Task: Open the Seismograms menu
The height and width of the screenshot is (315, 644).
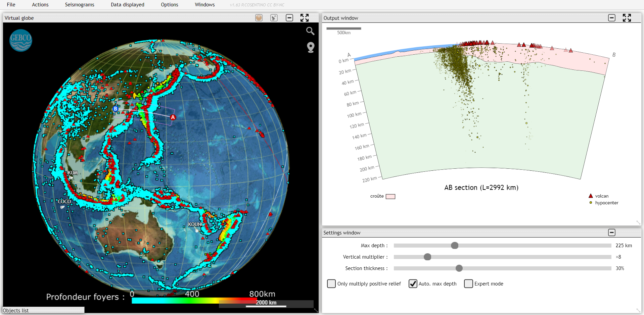Action: (80, 5)
